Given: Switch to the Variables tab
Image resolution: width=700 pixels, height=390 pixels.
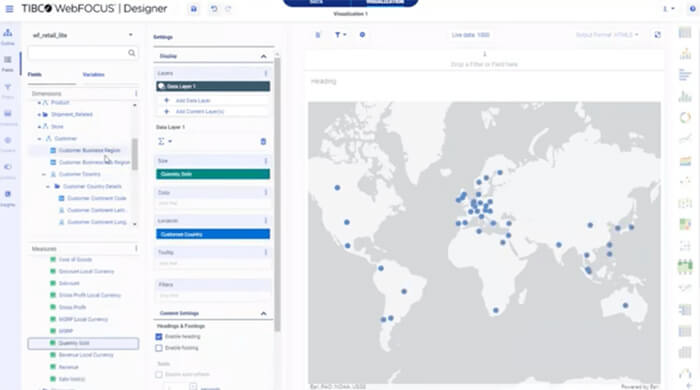Looking at the screenshot, I should pyautogui.click(x=93, y=75).
